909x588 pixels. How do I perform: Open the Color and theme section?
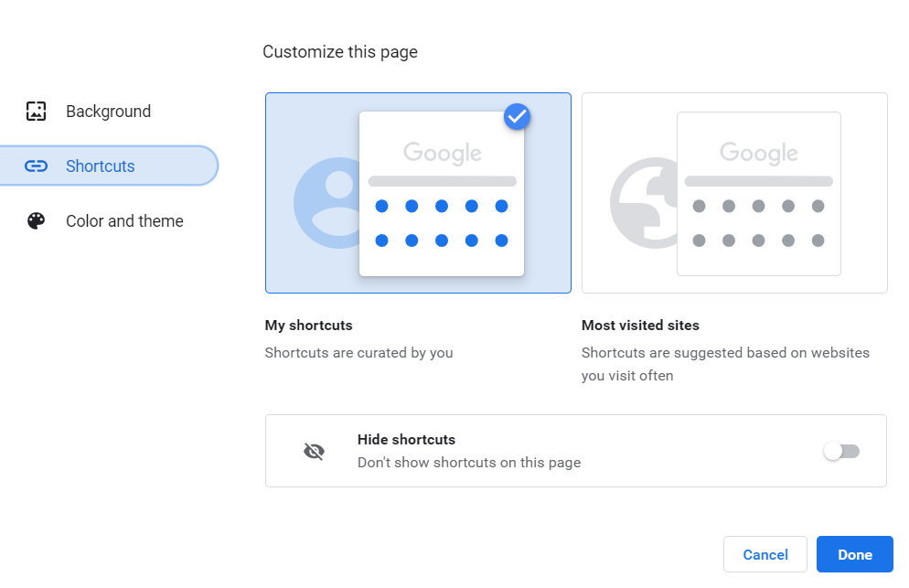pos(123,220)
